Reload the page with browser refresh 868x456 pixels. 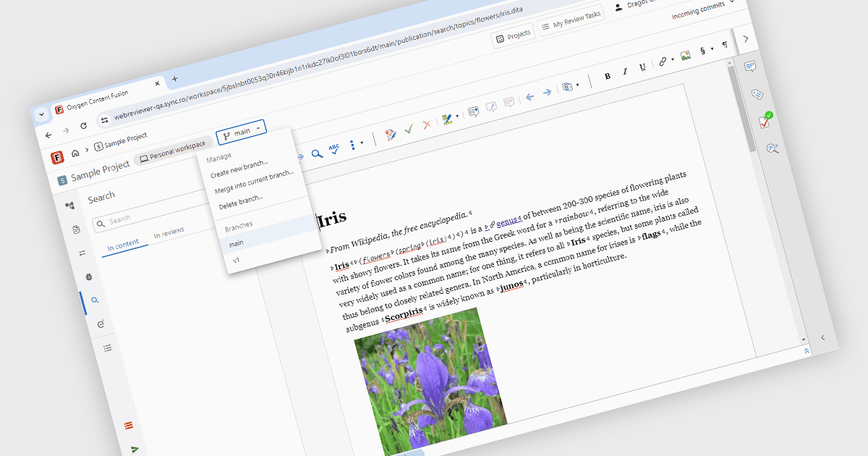click(x=83, y=126)
